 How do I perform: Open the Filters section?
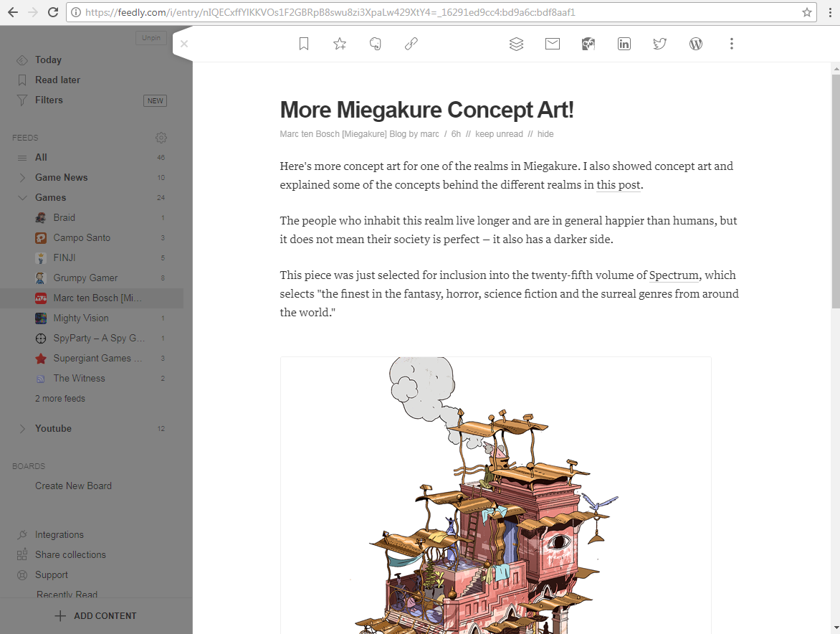tap(49, 100)
